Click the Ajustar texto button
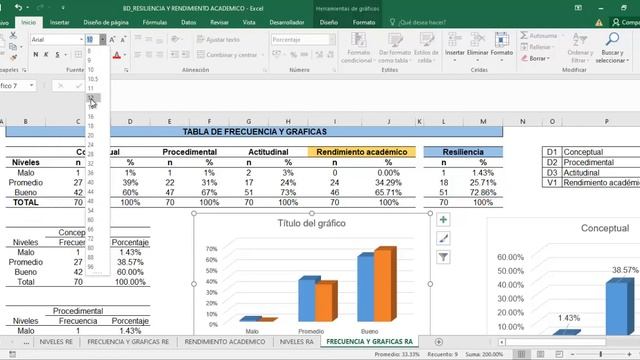Image resolution: width=640 pixels, height=360 pixels. coord(218,40)
